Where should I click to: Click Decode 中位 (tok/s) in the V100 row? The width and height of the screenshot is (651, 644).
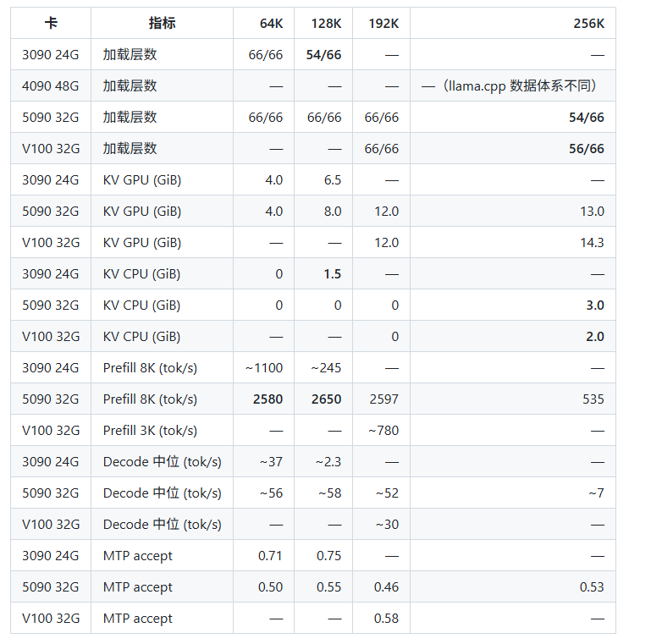pos(163,525)
